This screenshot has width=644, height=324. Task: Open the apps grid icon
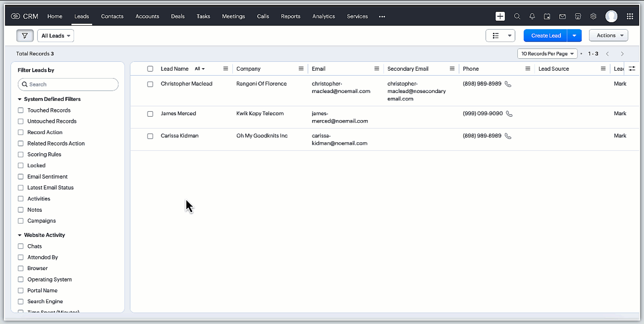coord(630,16)
